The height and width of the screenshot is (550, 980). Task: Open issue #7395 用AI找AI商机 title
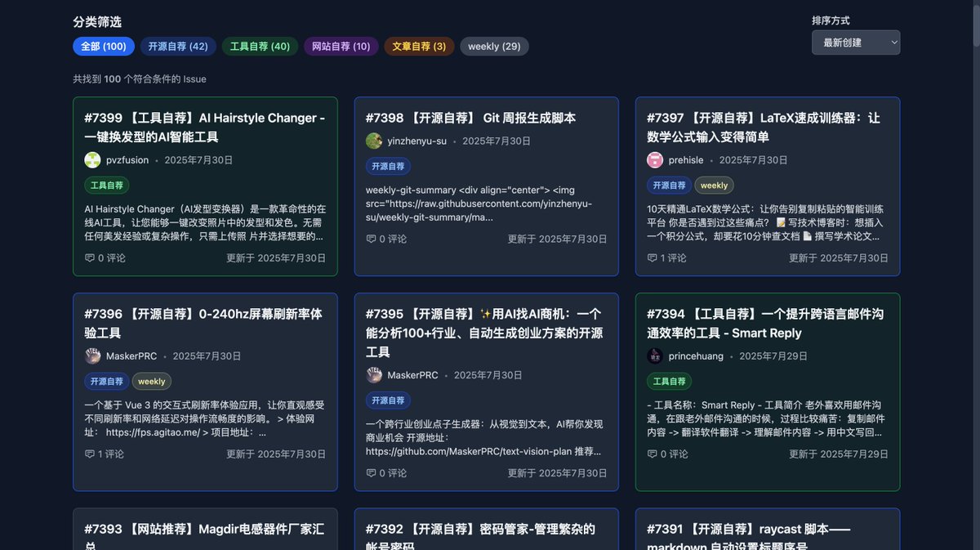[484, 333]
